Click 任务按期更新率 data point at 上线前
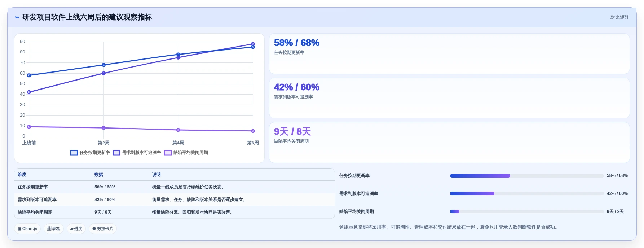Image resolution: width=644 pixels, height=248 pixels. tap(29, 75)
